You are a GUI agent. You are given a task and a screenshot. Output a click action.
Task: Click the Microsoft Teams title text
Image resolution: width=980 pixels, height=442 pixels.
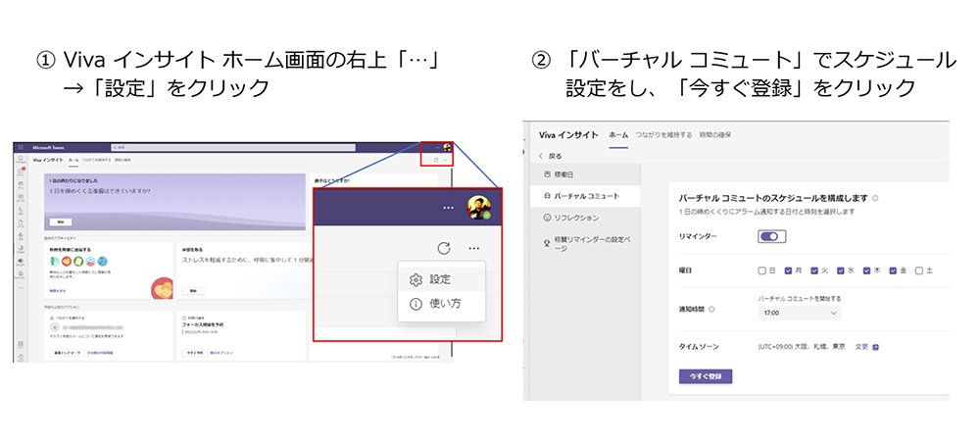click(x=48, y=148)
